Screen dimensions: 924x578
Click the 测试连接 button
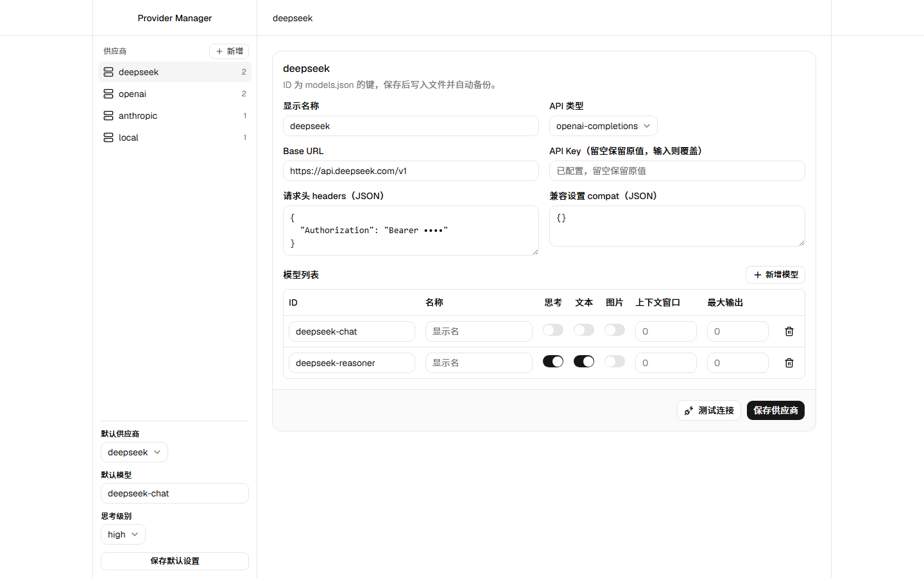pos(709,410)
